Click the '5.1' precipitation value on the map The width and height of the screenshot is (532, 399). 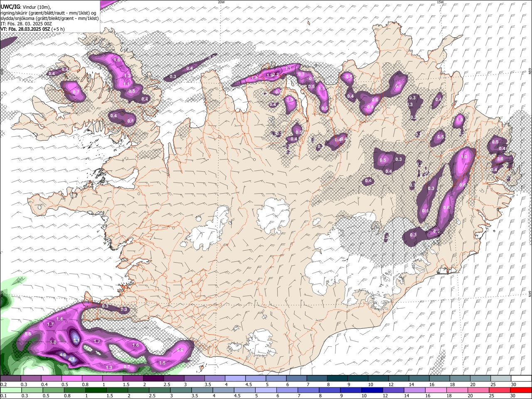point(76,341)
